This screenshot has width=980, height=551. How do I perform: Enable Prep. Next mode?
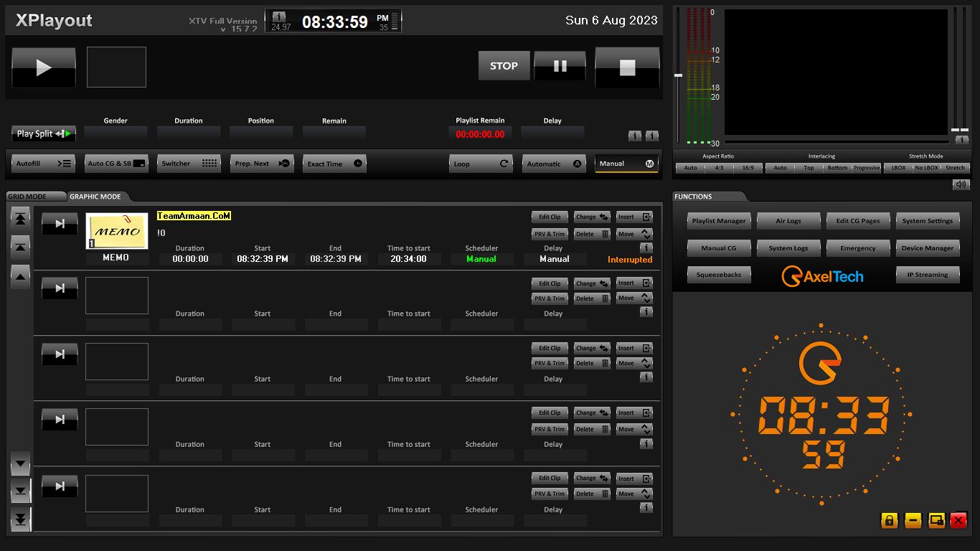(x=262, y=164)
